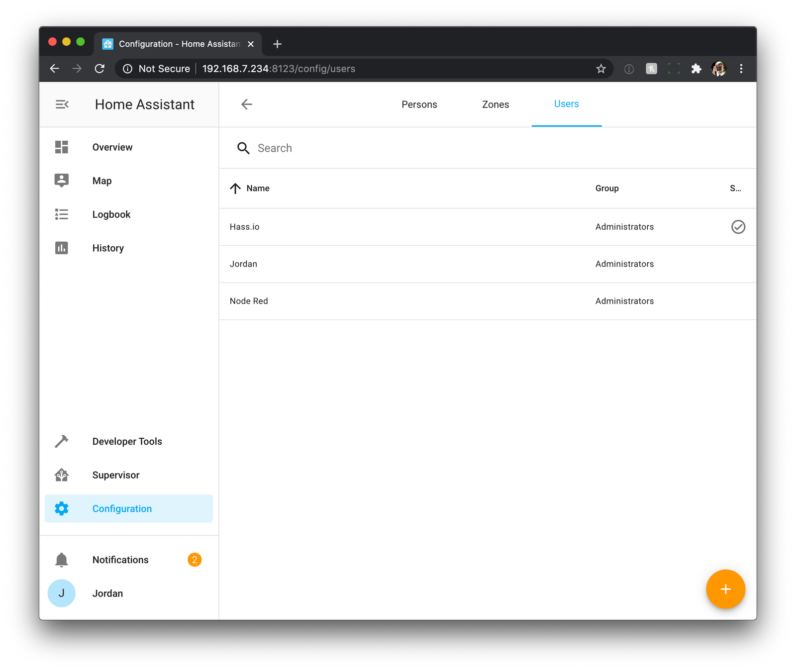Click the orange add user button
This screenshot has height=672, width=796.
725,589
